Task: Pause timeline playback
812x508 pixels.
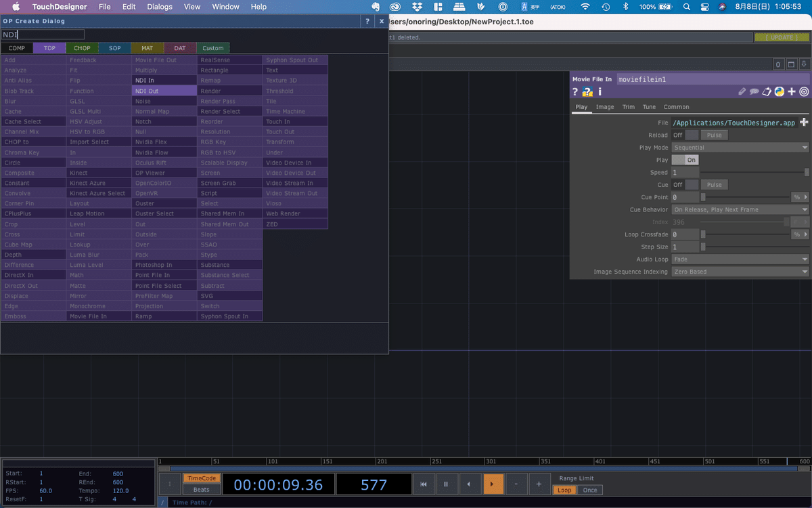Action: tap(446, 484)
